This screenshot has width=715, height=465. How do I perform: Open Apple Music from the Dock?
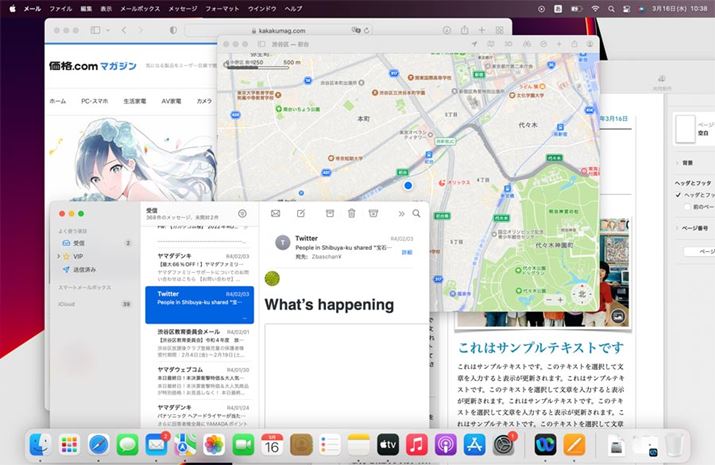tap(417, 443)
